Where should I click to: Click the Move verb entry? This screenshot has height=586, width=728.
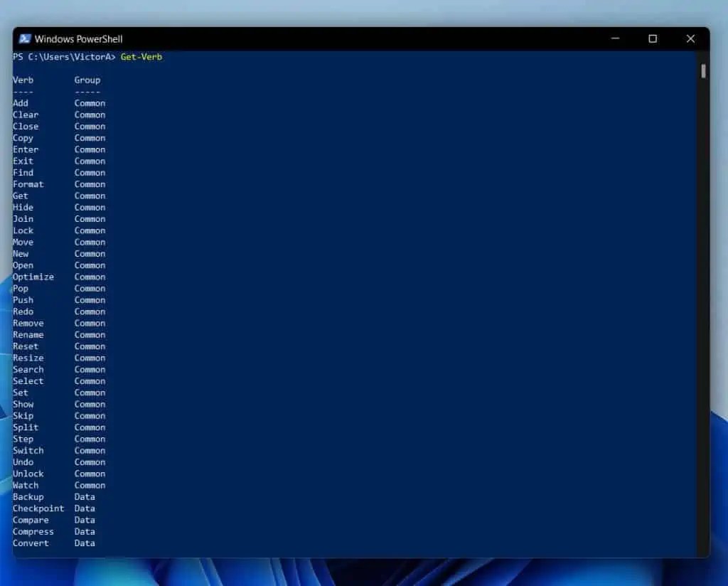[x=23, y=243]
